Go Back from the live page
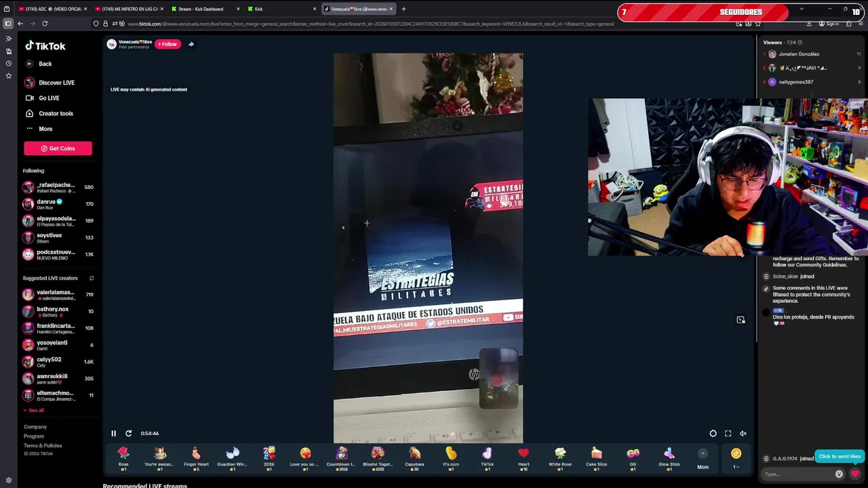This screenshot has width=868, height=488. click(39, 64)
